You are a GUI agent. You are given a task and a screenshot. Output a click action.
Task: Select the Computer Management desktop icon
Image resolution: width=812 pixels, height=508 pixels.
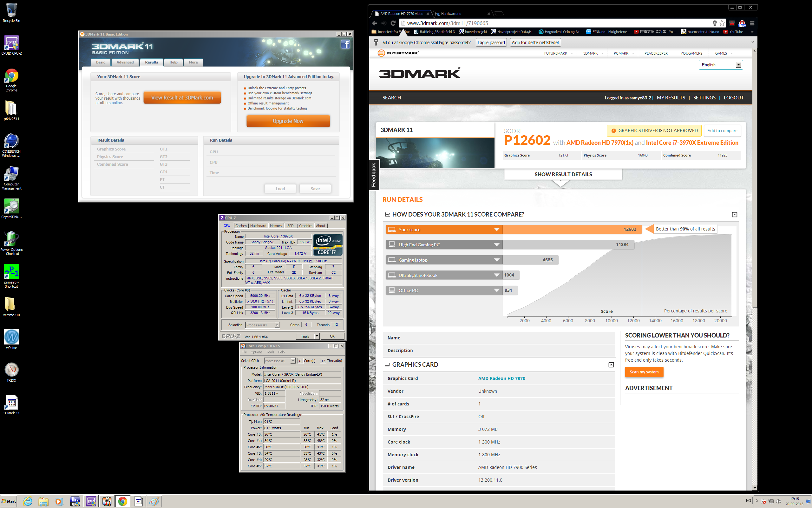point(11,178)
